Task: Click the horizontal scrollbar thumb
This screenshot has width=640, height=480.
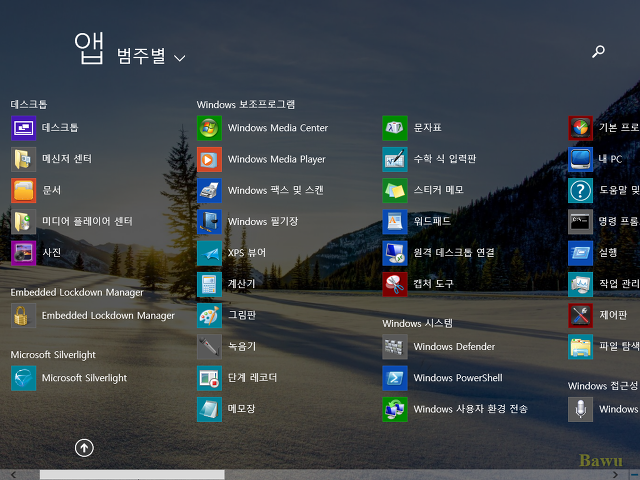Action: (132, 474)
